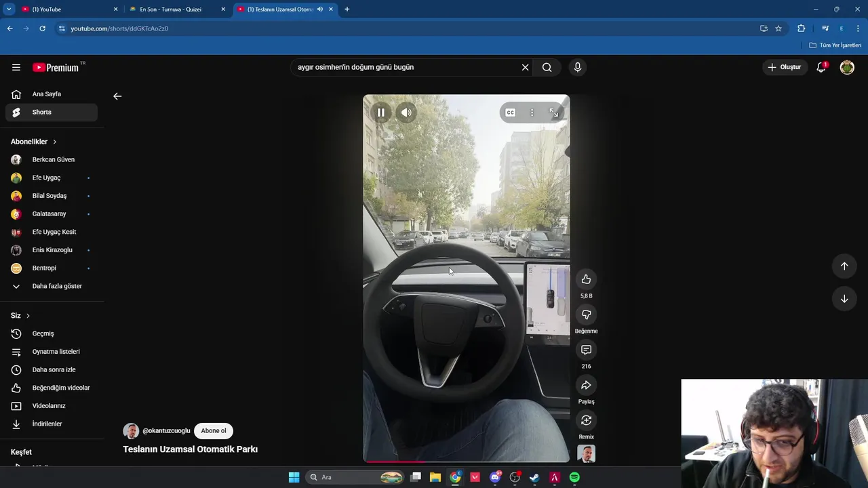Open Daha sonra izle list
The height and width of the screenshot is (488, 868).
(x=52, y=370)
